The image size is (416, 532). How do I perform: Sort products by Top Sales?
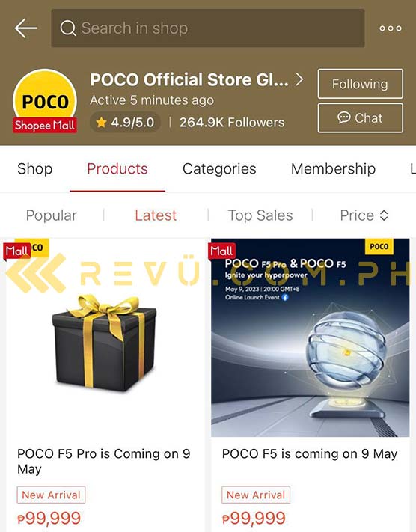tap(260, 215)
